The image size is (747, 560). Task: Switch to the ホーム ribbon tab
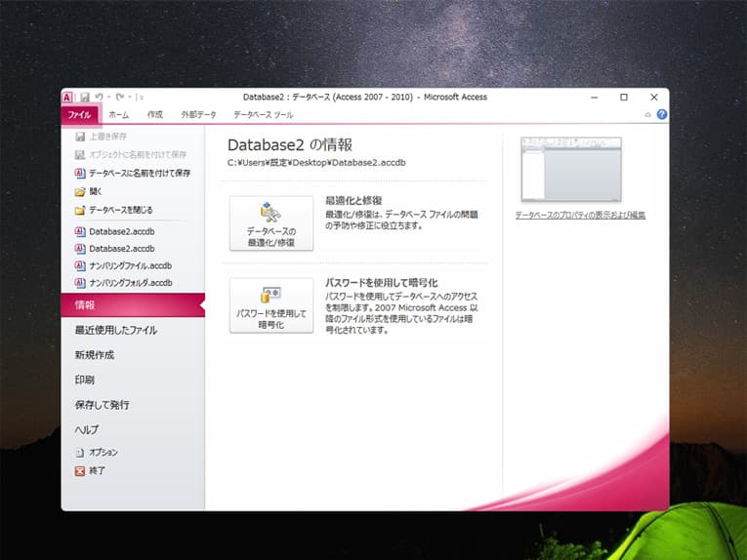[x=118, y=115]
